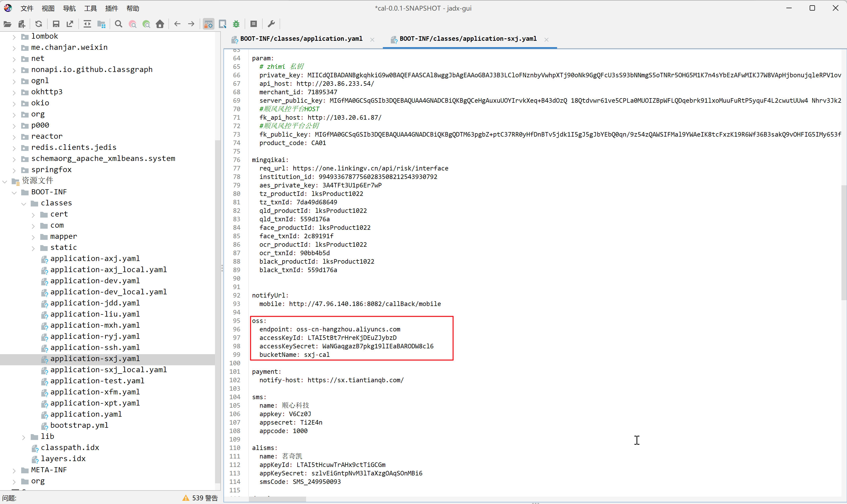The height and width of the screenshot is (504, 847).
Task: Click the green bug debugger icon
Action: point(236,24)
